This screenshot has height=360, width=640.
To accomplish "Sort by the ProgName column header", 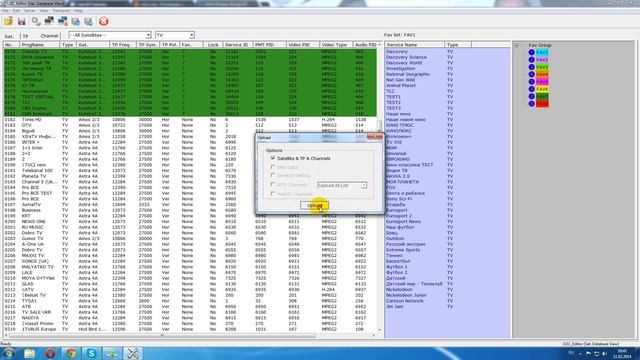I will point(39,45).
